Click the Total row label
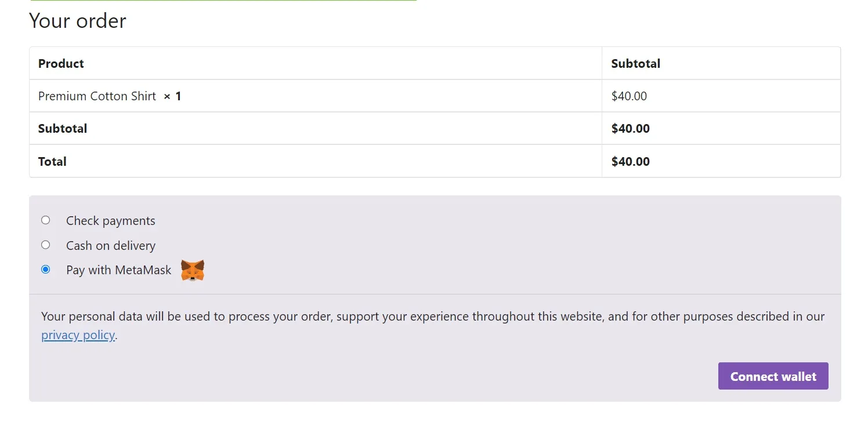 52,161
